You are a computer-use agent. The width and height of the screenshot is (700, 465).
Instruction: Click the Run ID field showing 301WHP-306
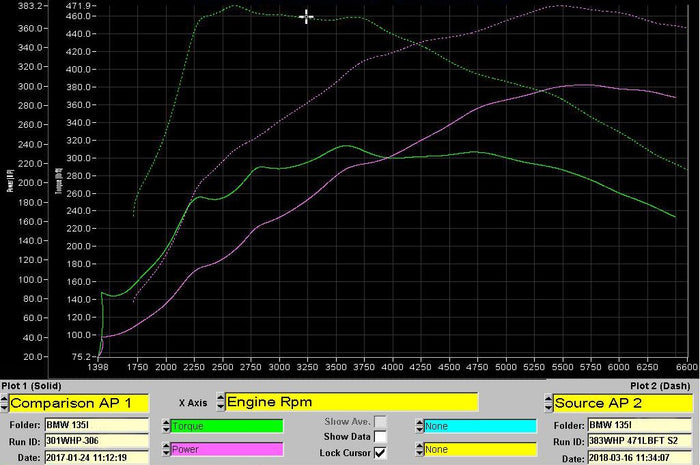tap(97, 440)
